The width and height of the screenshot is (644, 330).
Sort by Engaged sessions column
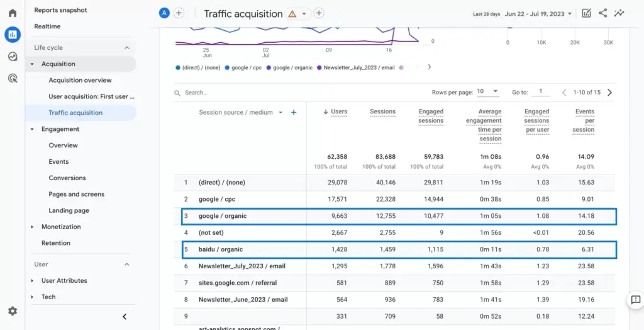431,116
